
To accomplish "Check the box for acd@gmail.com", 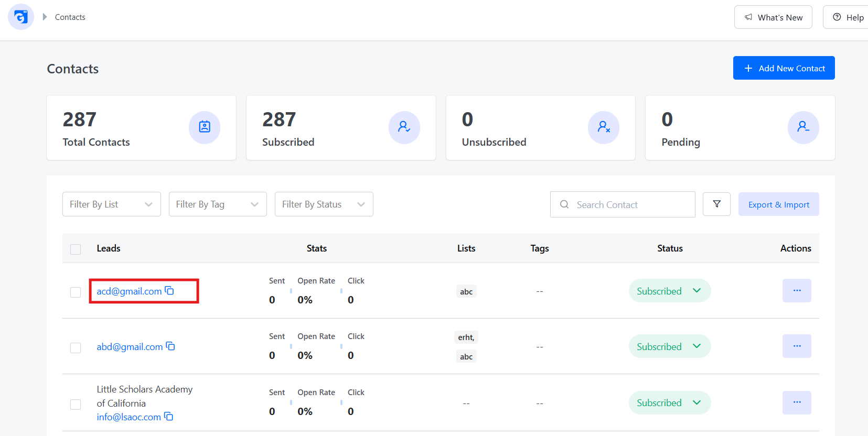I will 76,292.
